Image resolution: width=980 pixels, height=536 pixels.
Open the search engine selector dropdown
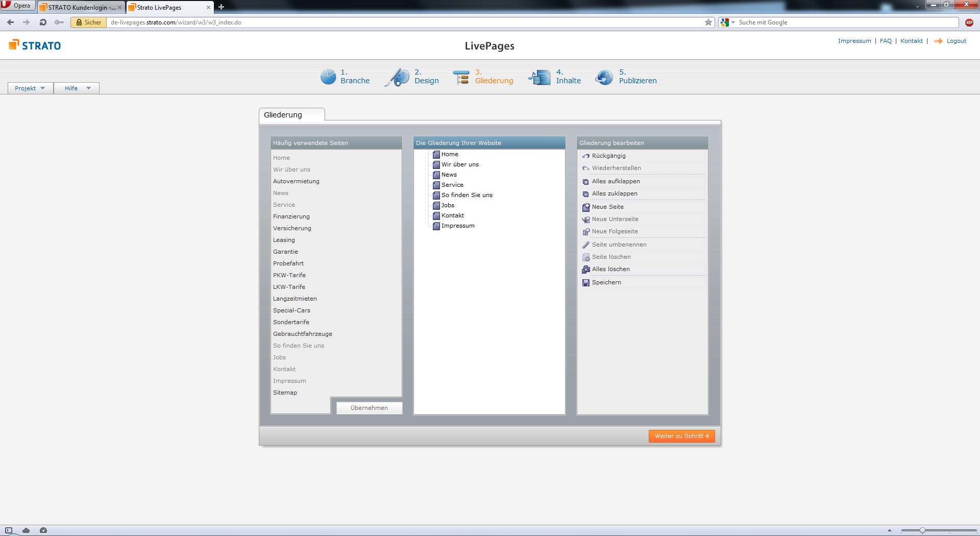point(727,22)
